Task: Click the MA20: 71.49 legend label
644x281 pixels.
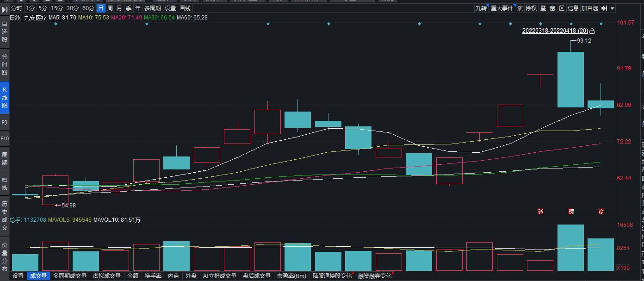Action: [126, 18]
